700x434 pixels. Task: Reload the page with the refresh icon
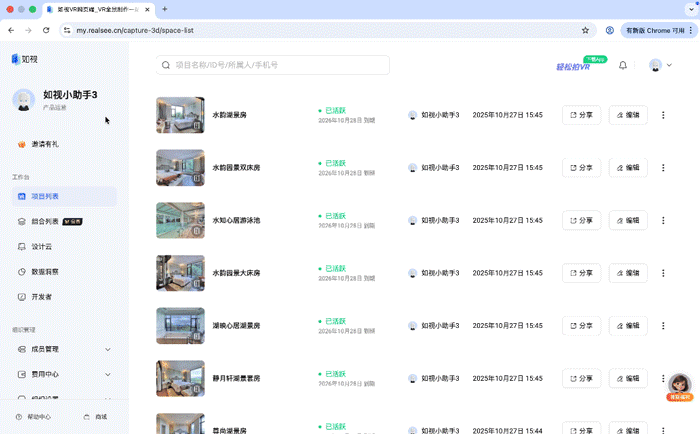coord(46,30)
